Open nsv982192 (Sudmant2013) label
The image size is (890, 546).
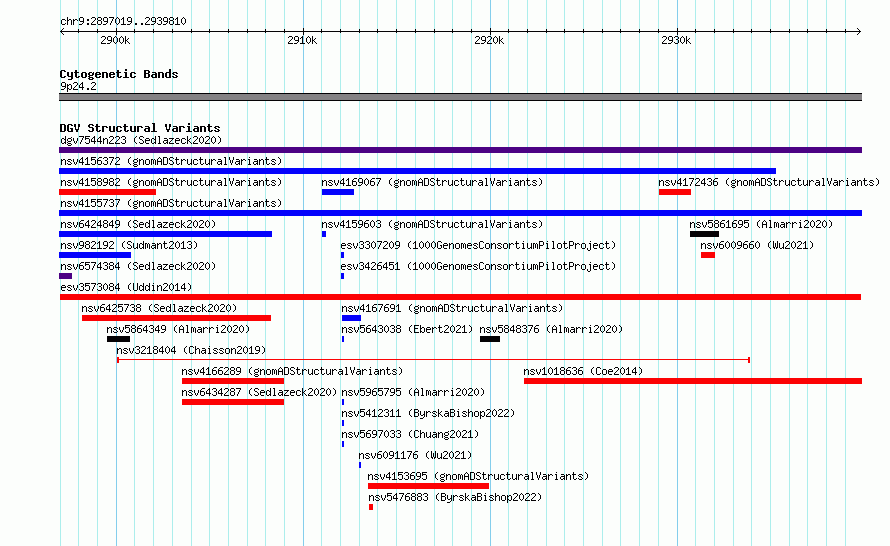[x=129, y=245]
